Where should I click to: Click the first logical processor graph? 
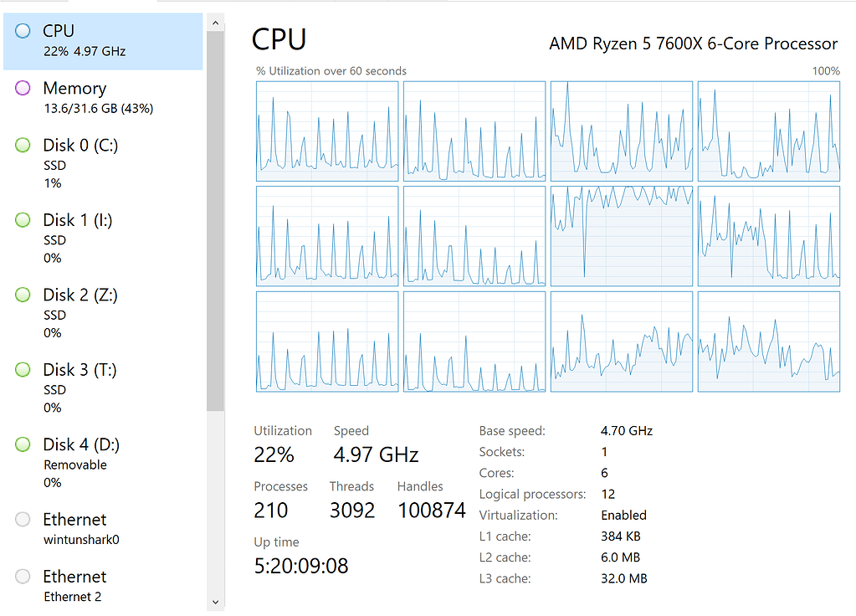tap(327, 131)
